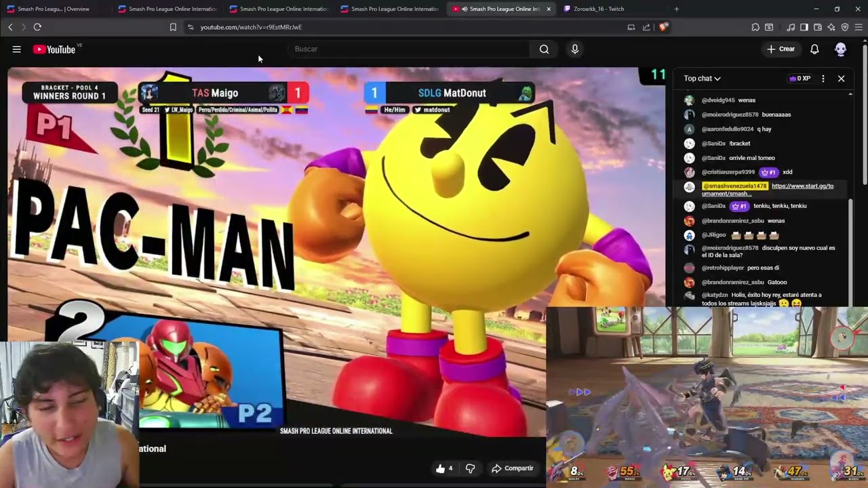This screenshot has width=868, height=488.
Task: Open the YouTube guide hamburger menu
Action: [x=17, y=49]
